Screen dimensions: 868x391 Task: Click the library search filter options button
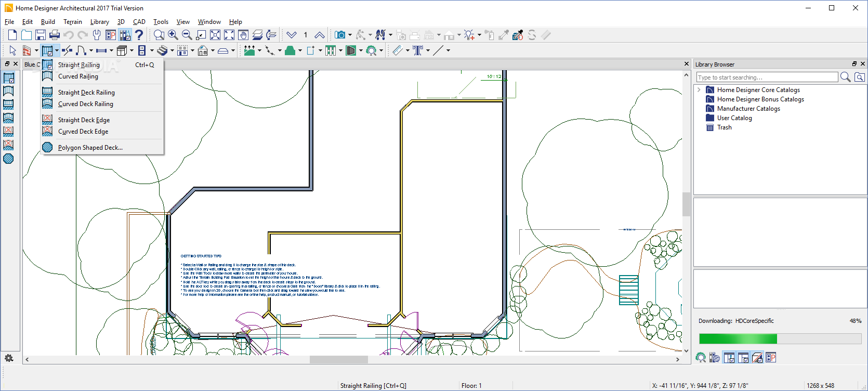click(860, 77)
